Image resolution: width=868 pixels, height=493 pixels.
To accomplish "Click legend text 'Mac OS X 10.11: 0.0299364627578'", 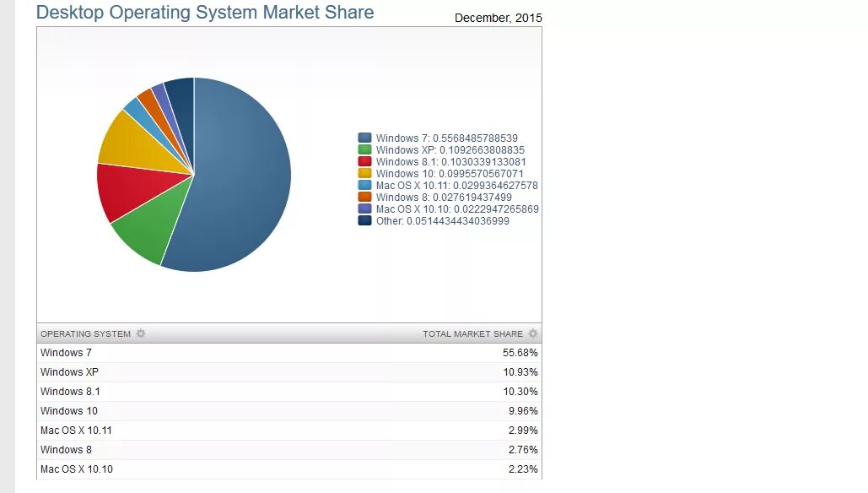I will [x=456, y=185].
